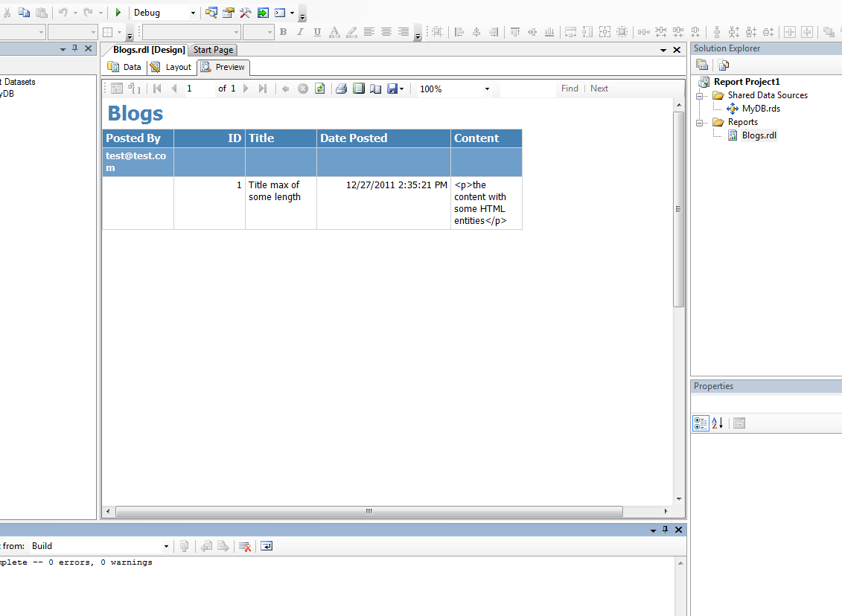This screenshot has width=842, height=616.
Task: Open the Properties Window toolbar icon
Action: 229,13
